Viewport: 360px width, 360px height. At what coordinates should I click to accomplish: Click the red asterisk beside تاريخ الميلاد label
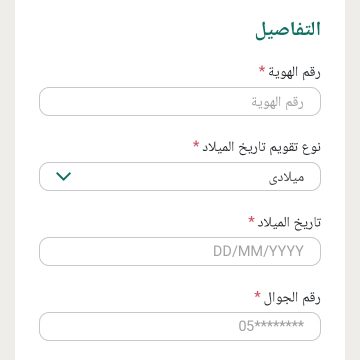(252, 219)
